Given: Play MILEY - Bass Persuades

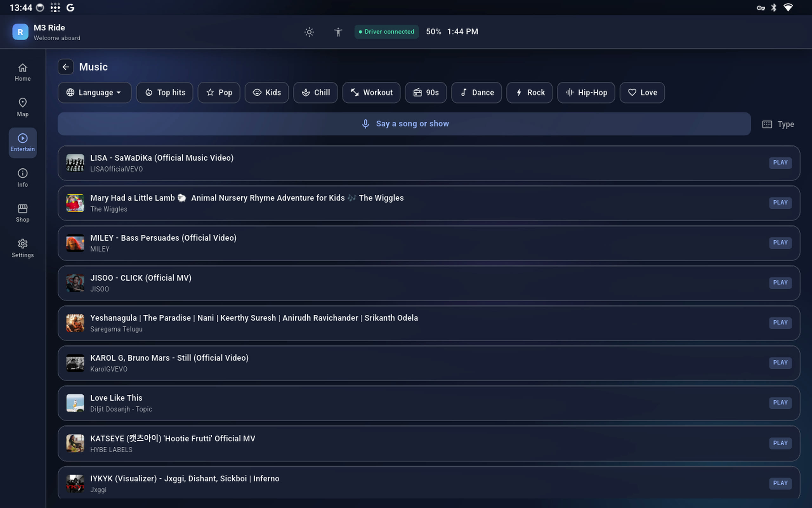Looking at the screenshot, I should click(x=780, y=243).
